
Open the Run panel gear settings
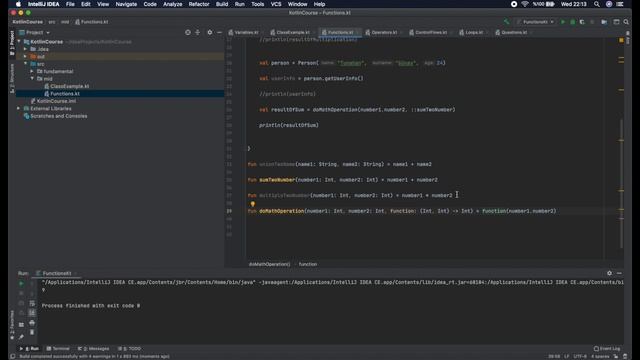tap(609, 273)
